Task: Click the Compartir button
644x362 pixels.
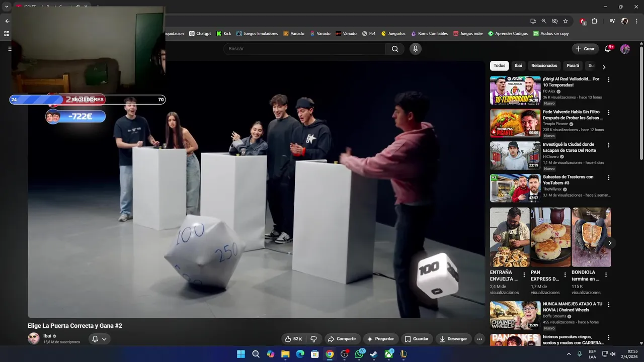Action: click(x=342, y=339)
